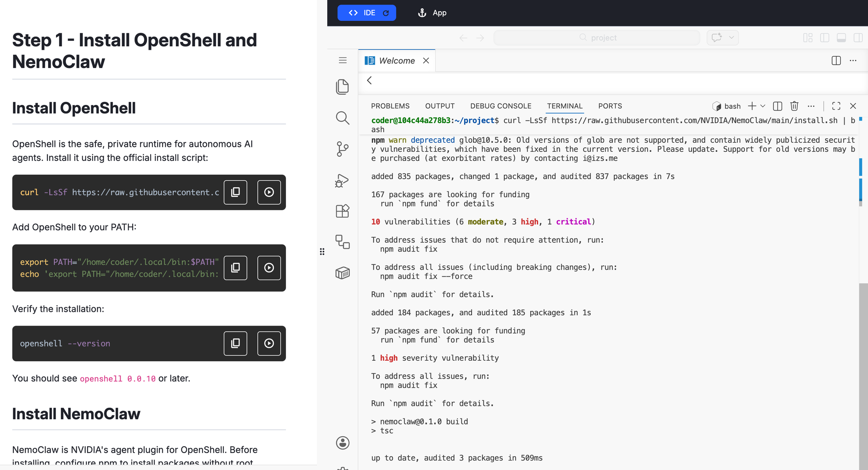
Task: Kill terminal with trash icon
Action: [794, 106]
